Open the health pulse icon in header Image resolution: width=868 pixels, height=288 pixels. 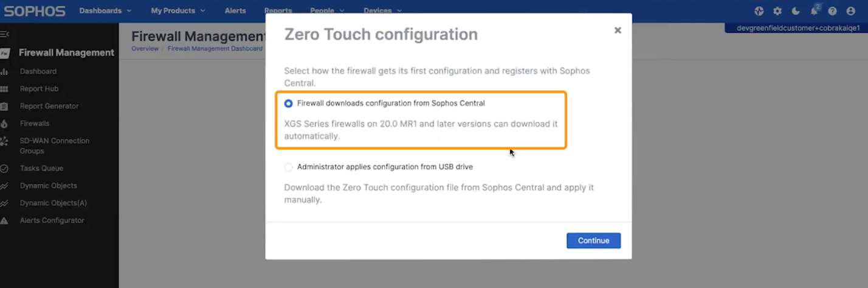[x=759, y=11]
